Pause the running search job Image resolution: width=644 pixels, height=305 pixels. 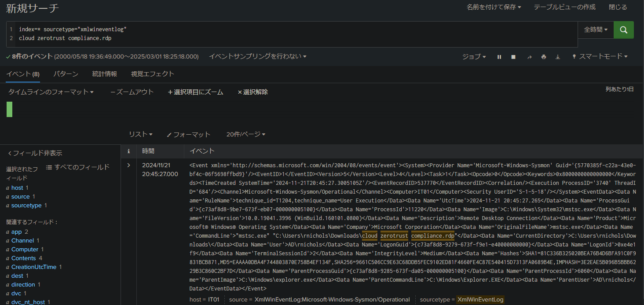(499, 57)
